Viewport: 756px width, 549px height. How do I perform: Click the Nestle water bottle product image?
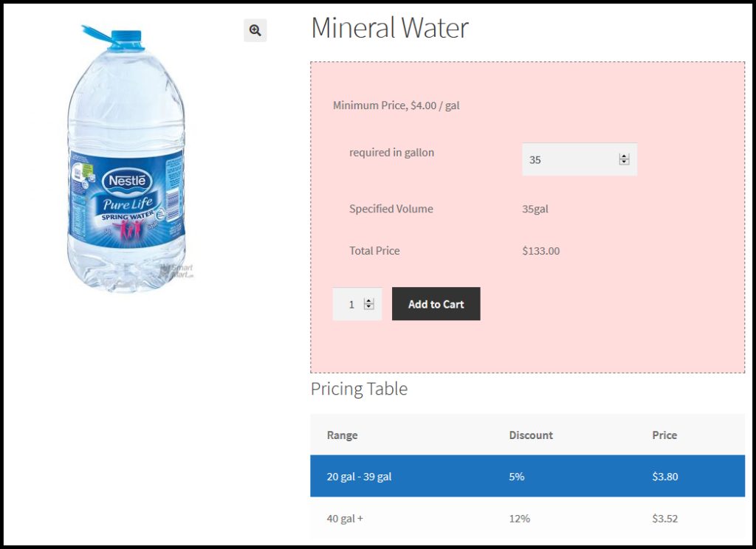coord(126,157)
